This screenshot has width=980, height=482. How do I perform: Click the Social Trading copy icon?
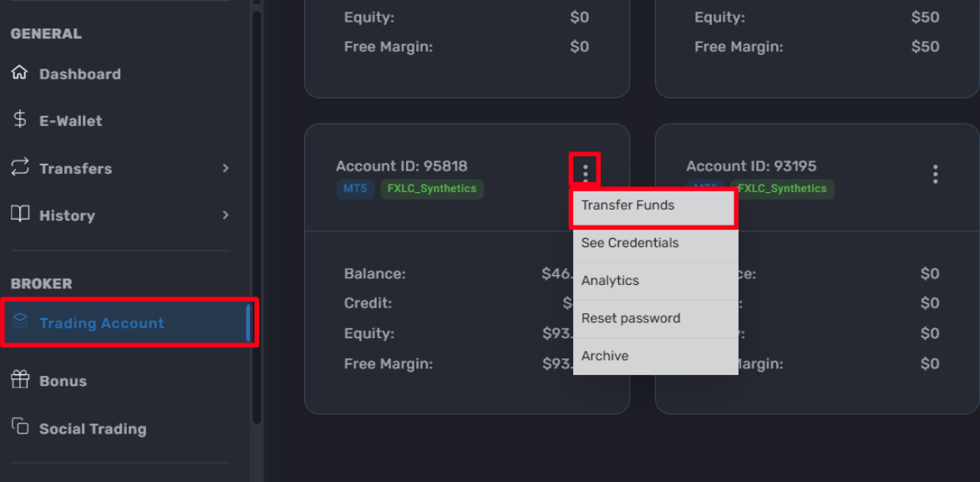click(x=20, y=426)
